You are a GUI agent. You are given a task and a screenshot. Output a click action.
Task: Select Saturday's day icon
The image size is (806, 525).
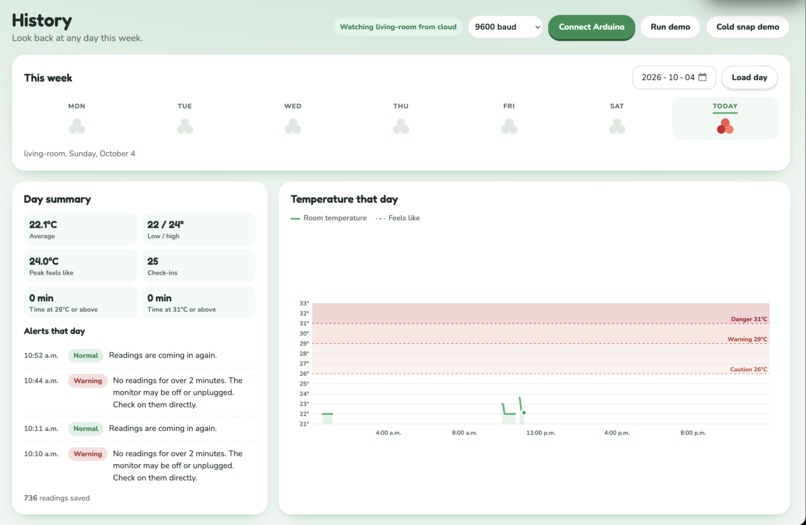pos(617,126)
